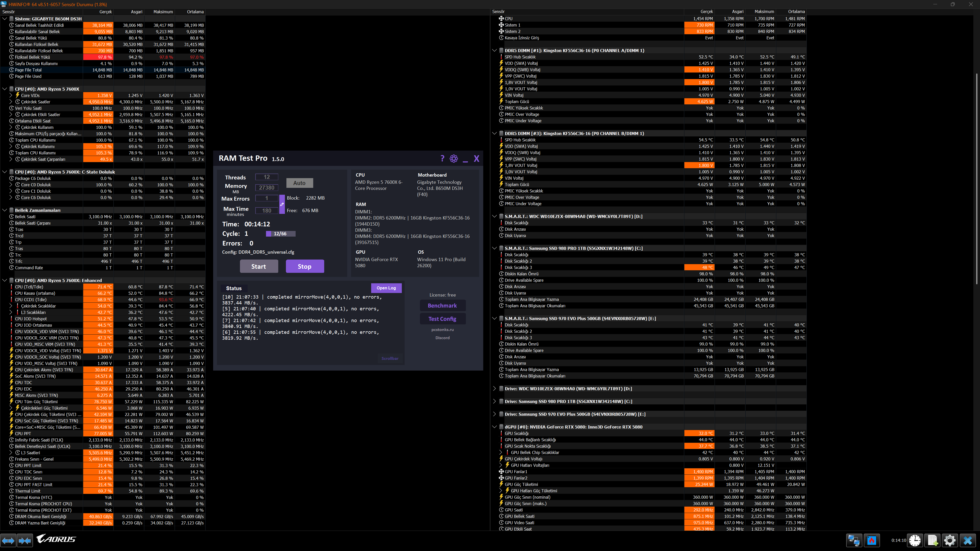Screen dimensions: 980x551
Task: Click left panel Ortalama column header
Action: pos(190,12)
